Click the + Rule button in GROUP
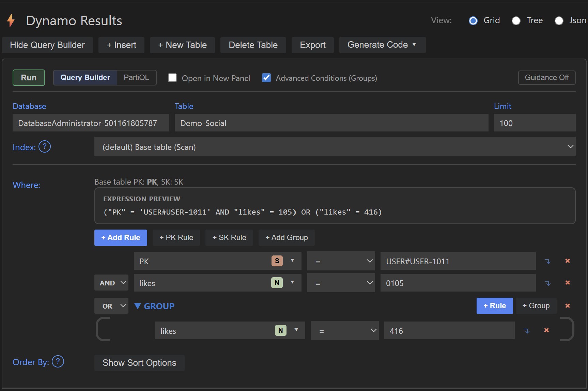 (x=495, y=306)
